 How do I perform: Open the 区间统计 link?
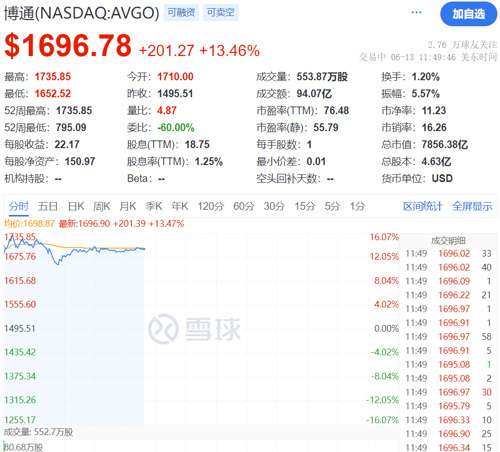click(x=423, y=206)
